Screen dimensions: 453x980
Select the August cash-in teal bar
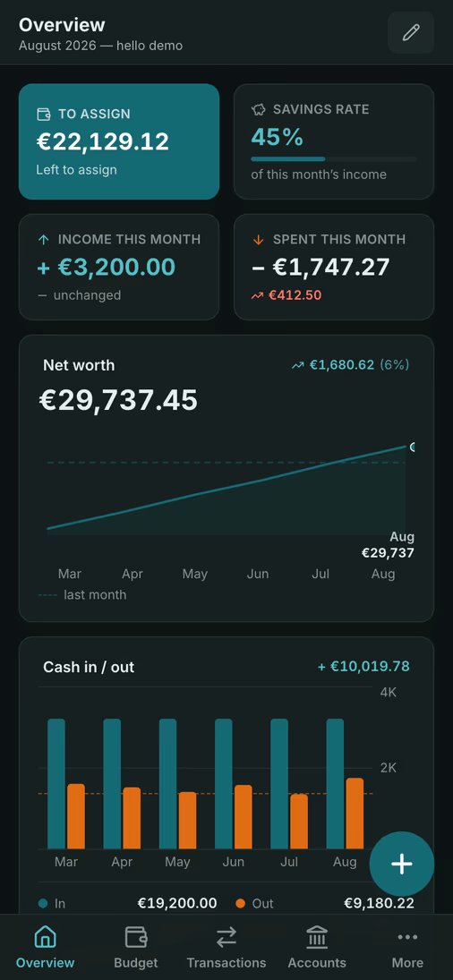coord(335,784)
